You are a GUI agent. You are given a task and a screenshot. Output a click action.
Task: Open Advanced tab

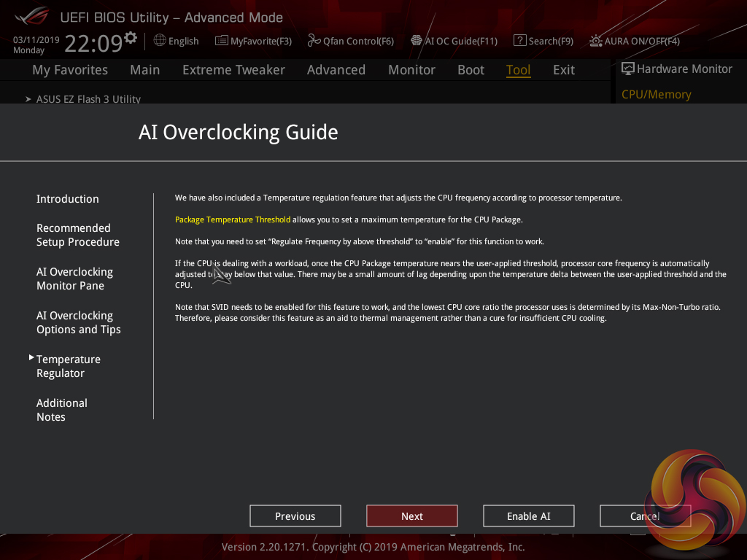click(x=336, y=70)
